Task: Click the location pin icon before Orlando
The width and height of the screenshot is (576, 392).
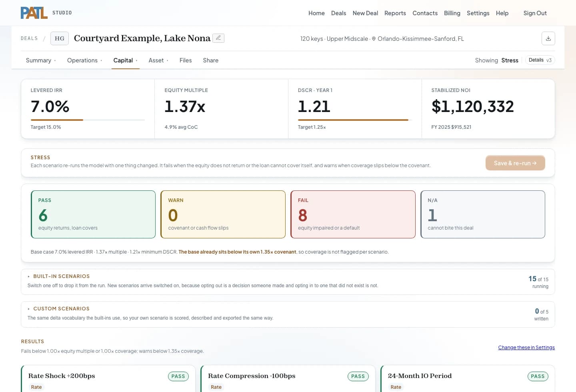Action: click(374, 39)
